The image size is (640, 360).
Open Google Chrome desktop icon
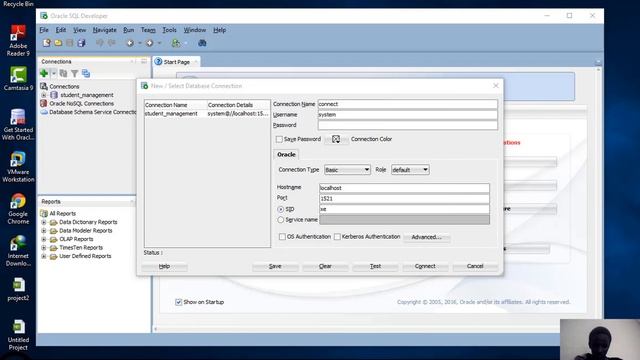click(18, 209)
